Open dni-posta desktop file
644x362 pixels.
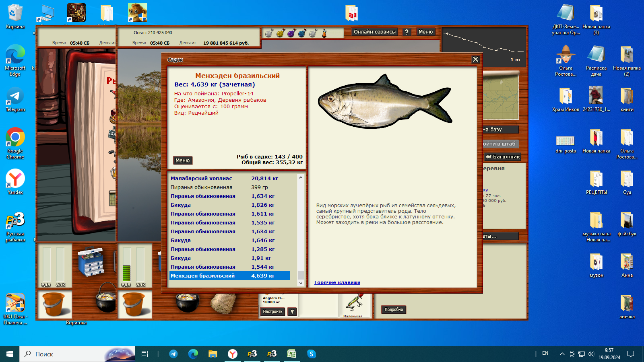click(x=566, y=144)
